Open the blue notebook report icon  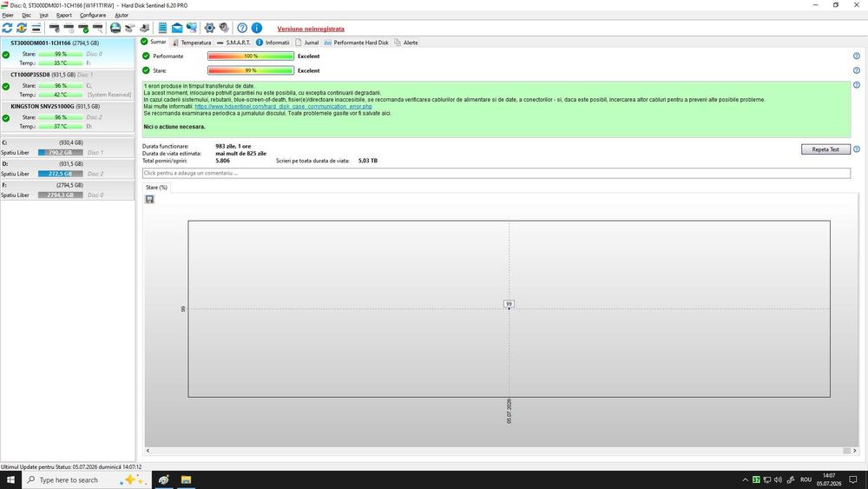coord(162,28)
